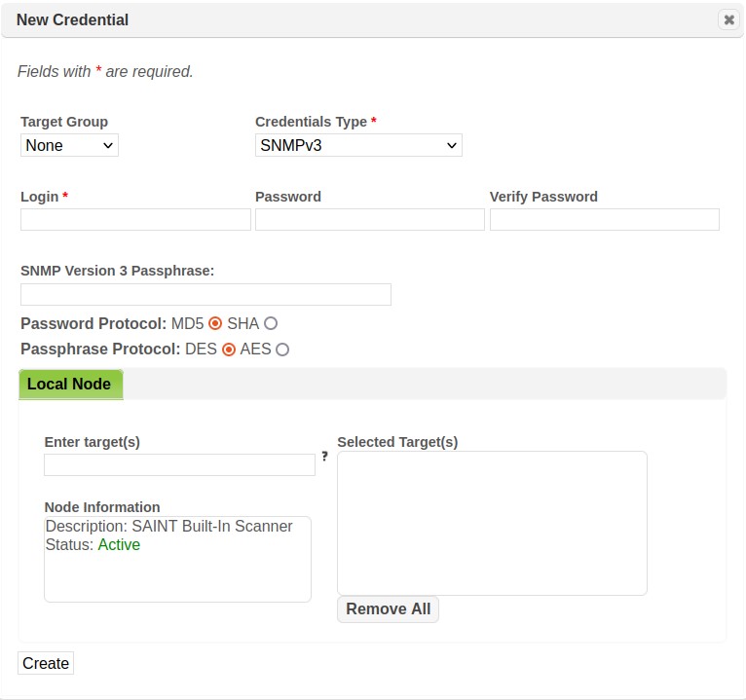The image size is (746, 700).
Task: Switch to the Local Node tab
Action: coord(70,385)
